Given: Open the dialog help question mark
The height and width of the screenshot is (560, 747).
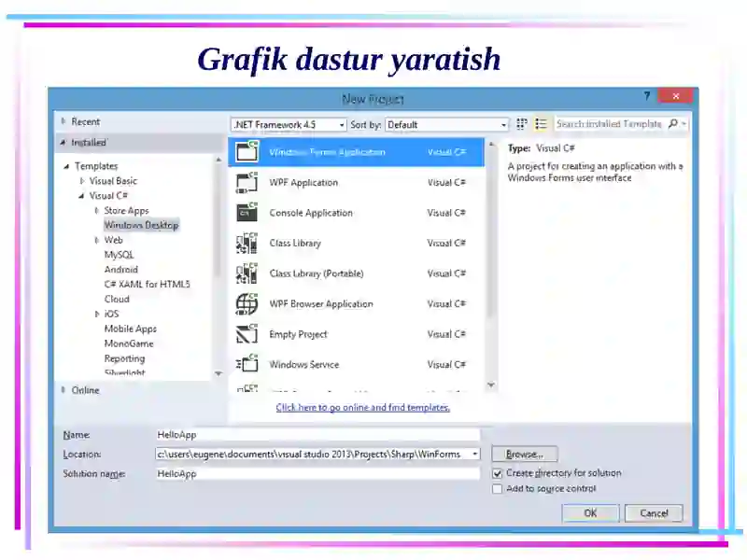Looking at the screenshot, I should coord(646,96).
